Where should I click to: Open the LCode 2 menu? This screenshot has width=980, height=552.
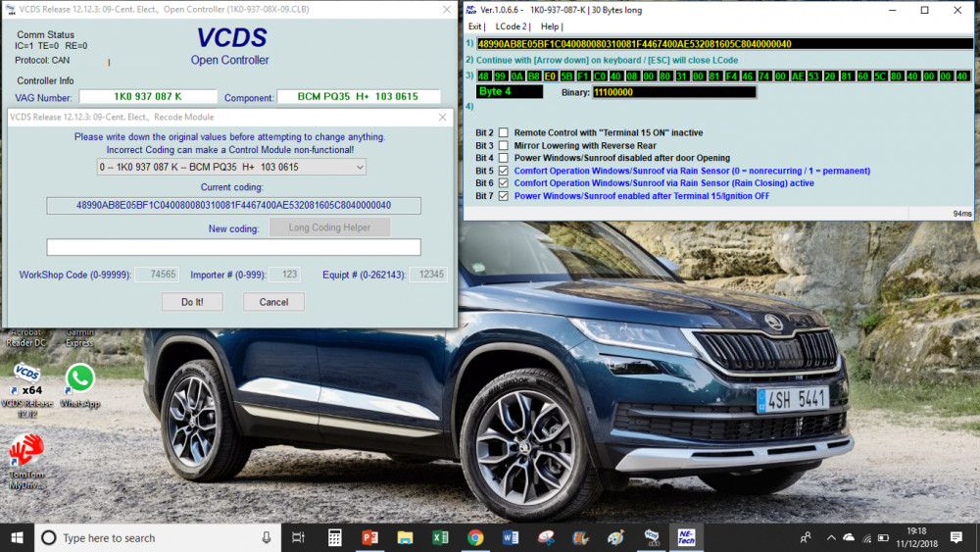point(512,26)
